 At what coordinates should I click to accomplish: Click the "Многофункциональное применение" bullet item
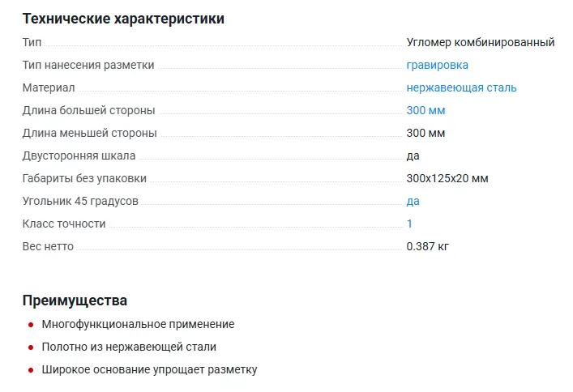point(138,324)
